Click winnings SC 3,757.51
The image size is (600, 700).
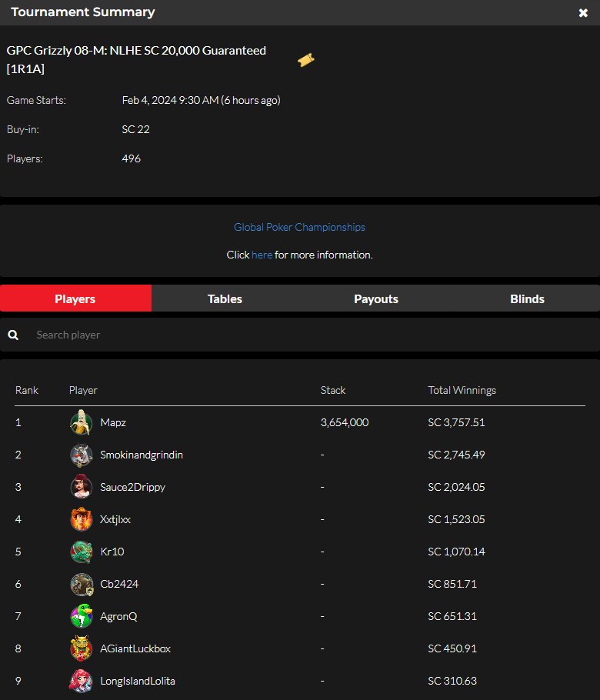coord(456,422)
